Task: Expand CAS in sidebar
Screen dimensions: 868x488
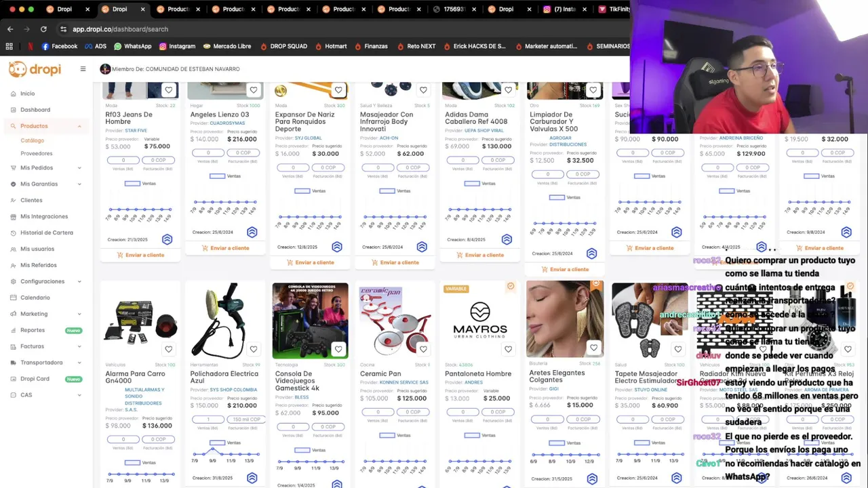Action: (79, 395)
